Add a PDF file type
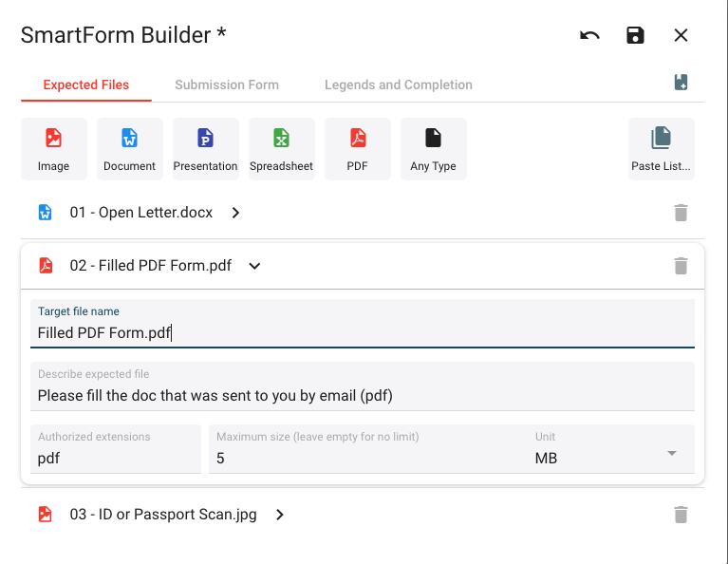 click(x=358, y=149)
